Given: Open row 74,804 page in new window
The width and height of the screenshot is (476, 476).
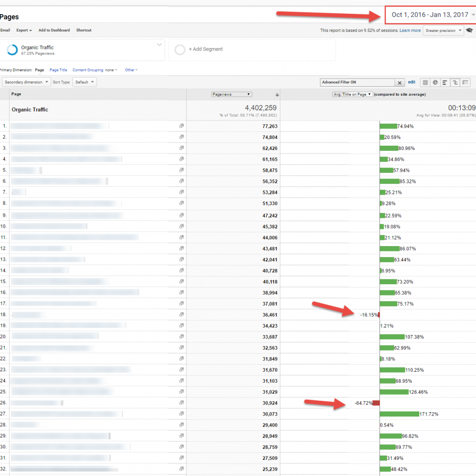Looking at the screenshot, I should [181, 137].
